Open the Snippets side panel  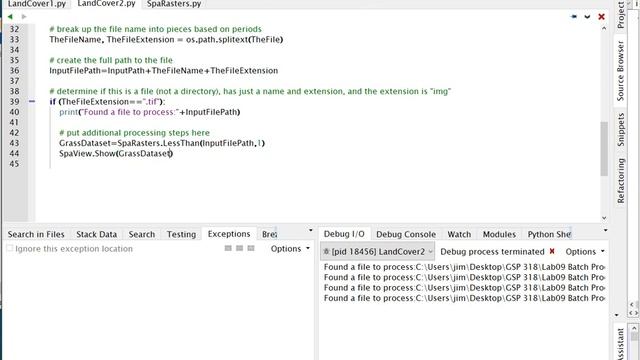click(621, 129)
